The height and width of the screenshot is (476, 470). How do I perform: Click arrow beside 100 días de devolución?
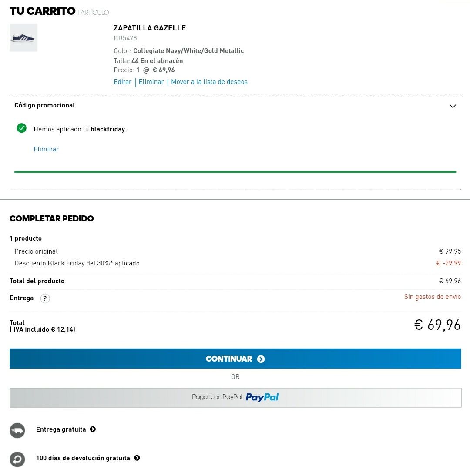(x=137, y=458)
